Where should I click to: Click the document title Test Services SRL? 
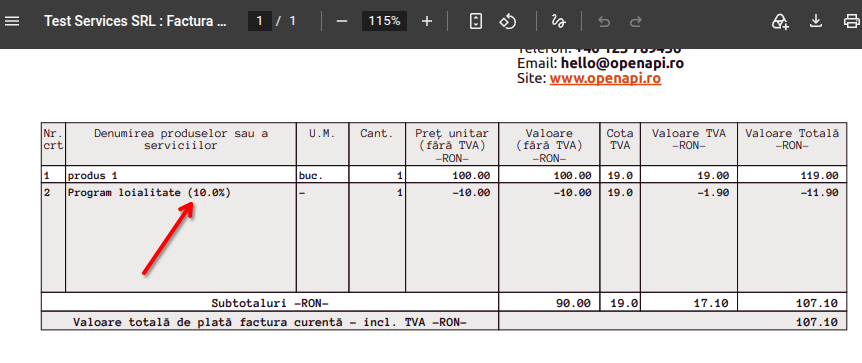pos(135,21)
